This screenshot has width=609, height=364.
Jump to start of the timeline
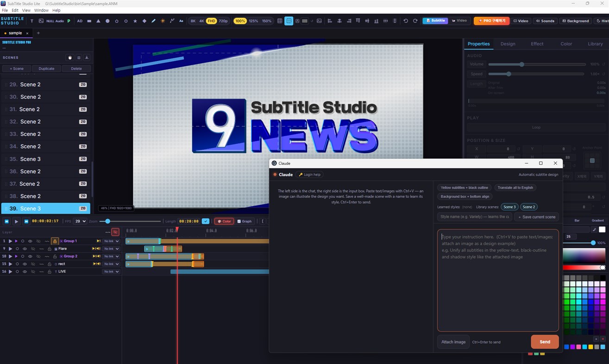6,221
